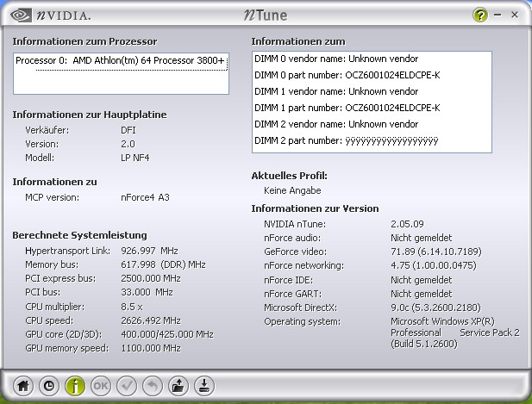Select DIMM 0 vendor name row

click(x=336, y=59)
